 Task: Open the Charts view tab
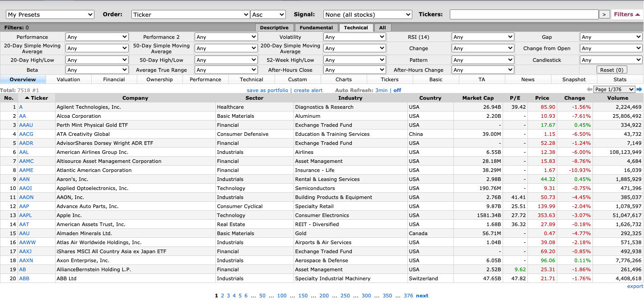(344, 79)
